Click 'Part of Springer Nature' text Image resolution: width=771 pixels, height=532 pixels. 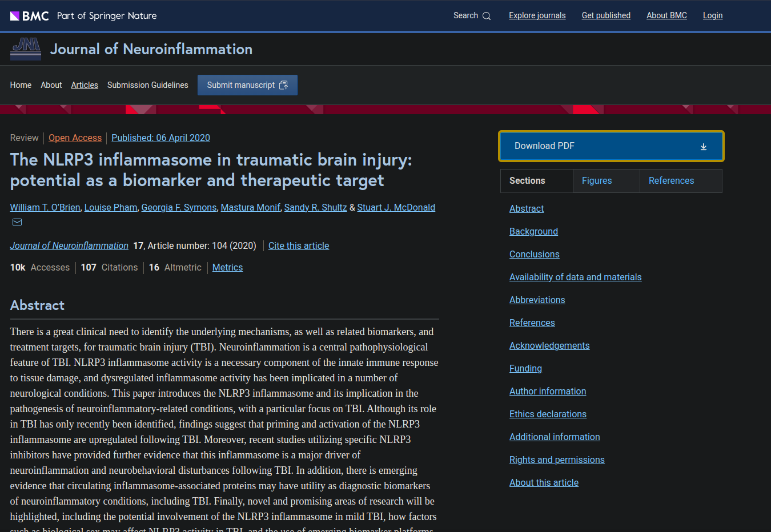coord(107,16)
